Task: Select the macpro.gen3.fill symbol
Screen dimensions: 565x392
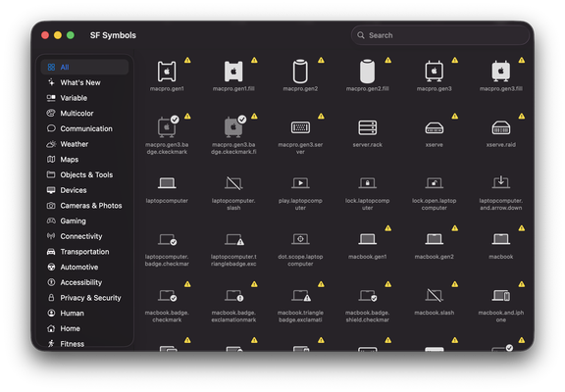Action: point(501,72)
